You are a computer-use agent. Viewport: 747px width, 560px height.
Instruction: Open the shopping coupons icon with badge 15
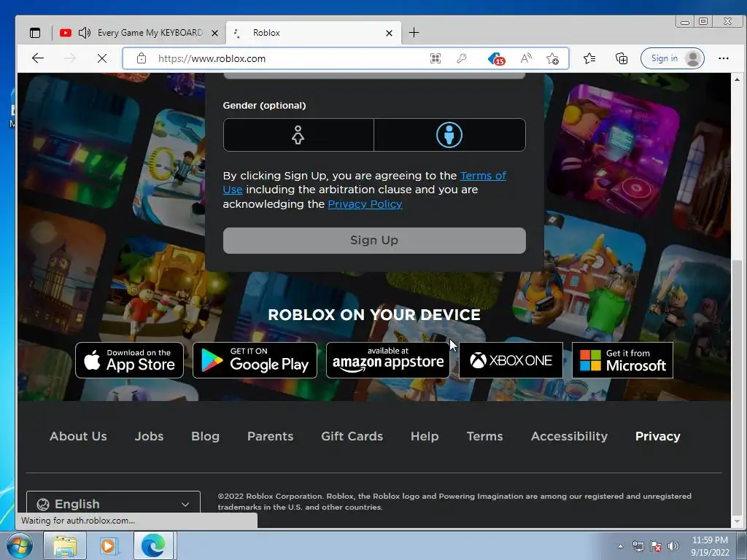(x=496, y=58)
